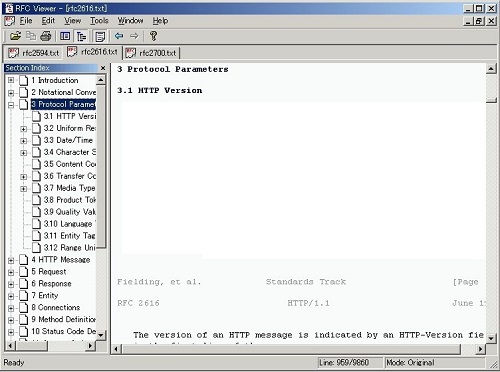500x372 pixels.
Task: Click page icon beside 3.1 HTTP Version entry
Action: [x=36, y=116]
